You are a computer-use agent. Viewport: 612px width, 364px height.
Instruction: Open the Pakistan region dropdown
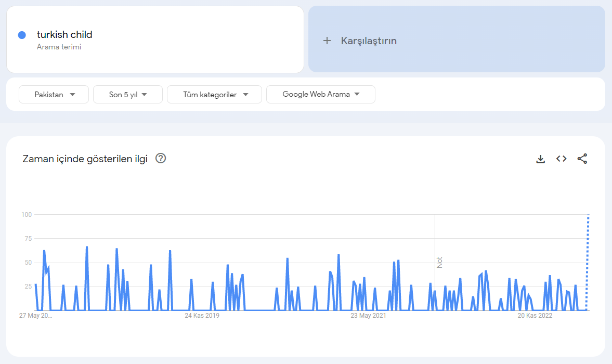(x=54, y=94)
